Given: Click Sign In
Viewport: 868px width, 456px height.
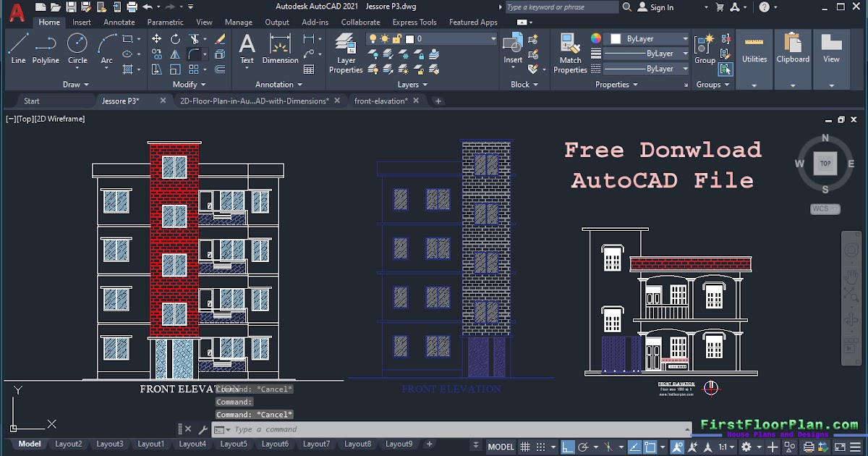Looking at the screenshot, I should tap(656, 7).
